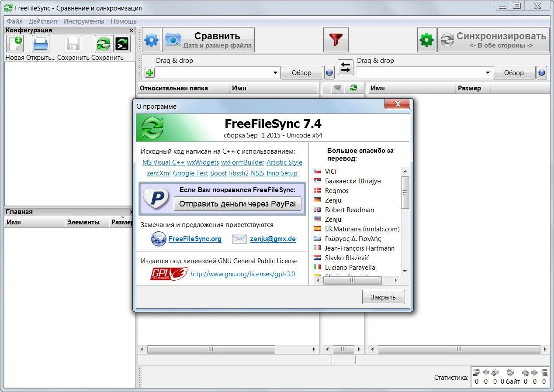
Task: Click the grey Save floppy disk icon
Action: [x=73, y=44]
